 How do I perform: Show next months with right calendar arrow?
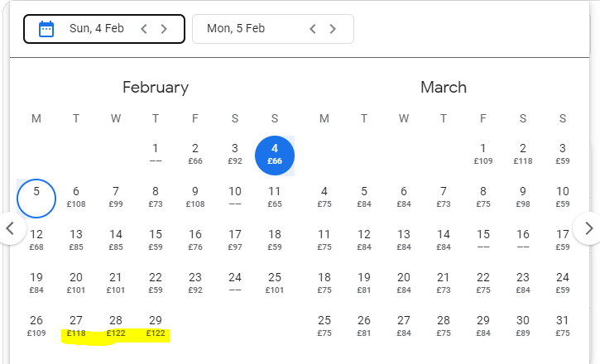[588, 228]
